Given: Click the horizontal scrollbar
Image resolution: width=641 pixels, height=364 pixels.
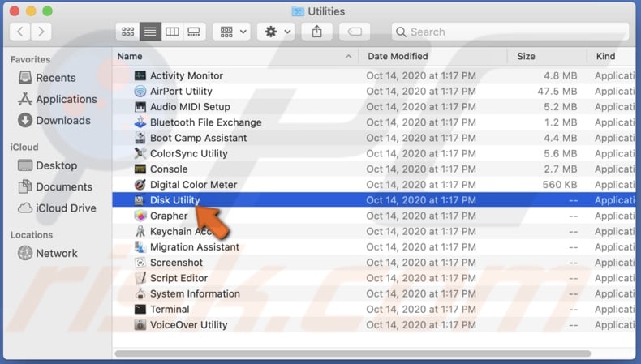Looking at the screenshot, I should 353,353.
